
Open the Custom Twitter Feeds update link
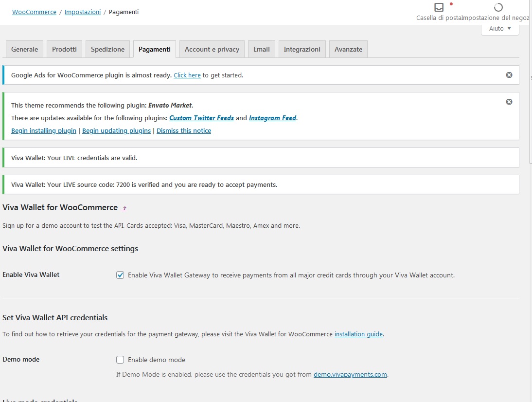coord(201,118)
